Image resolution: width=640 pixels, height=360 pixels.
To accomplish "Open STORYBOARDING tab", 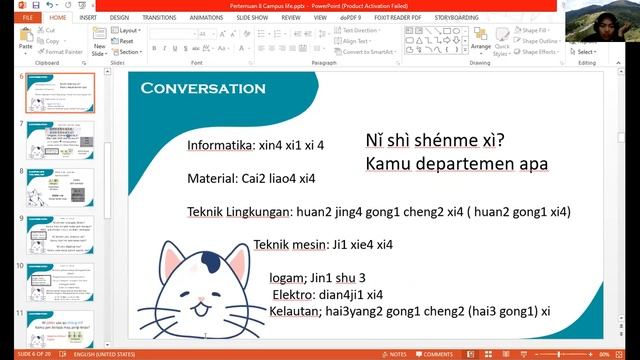I will coord(456,18).
